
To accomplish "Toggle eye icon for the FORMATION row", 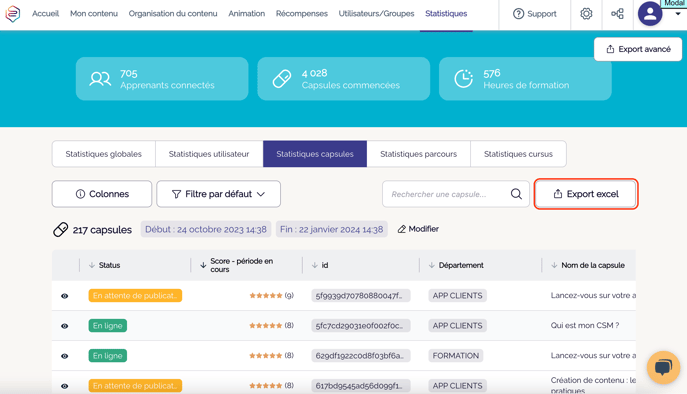I will tap(64, 356).
